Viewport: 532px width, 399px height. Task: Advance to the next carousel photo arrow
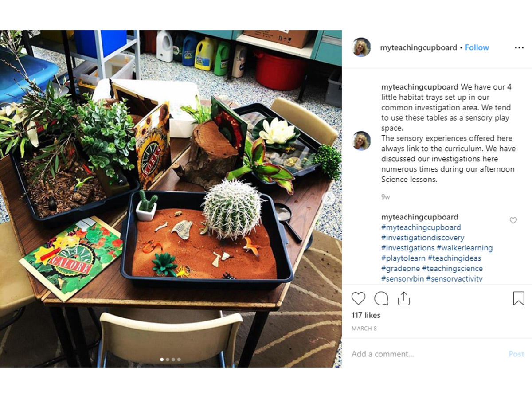(328, 198)
